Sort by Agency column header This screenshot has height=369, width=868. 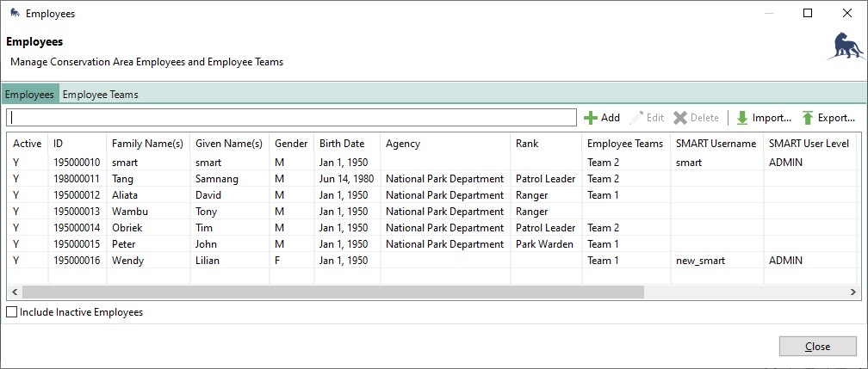(x=402, y=143)
